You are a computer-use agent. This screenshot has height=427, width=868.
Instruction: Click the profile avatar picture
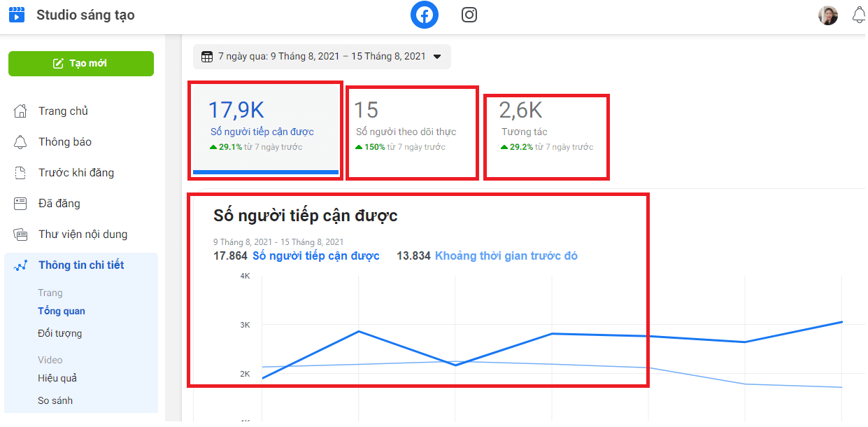(x=828, y=15)
